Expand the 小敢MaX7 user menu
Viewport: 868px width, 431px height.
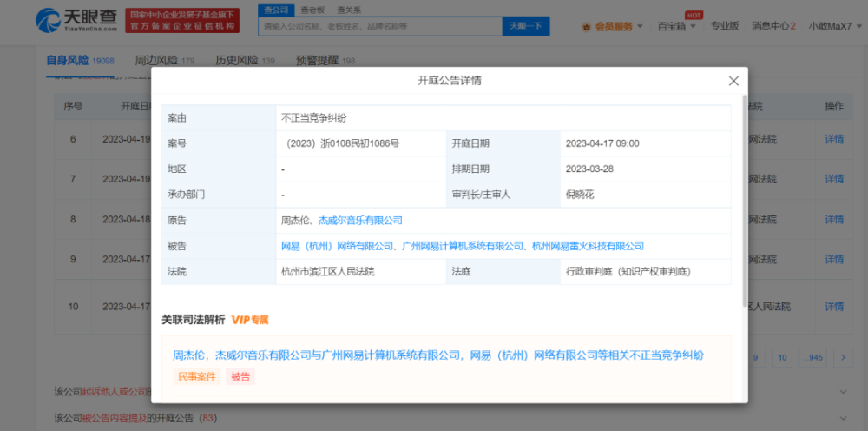pos(835,26)
